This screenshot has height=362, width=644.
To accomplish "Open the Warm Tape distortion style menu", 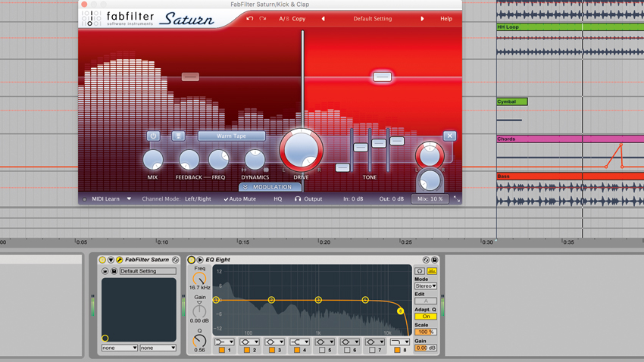I will [232, 136].
